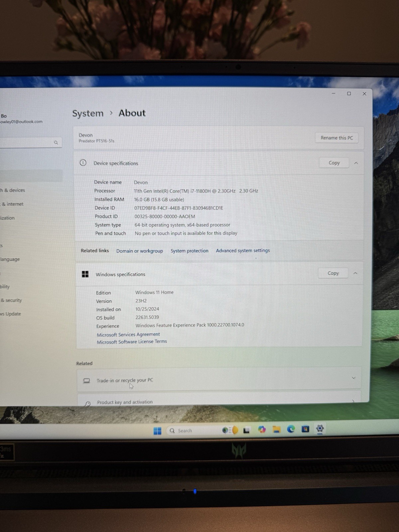Click the OS build value 22631.5039

point(147,317)
